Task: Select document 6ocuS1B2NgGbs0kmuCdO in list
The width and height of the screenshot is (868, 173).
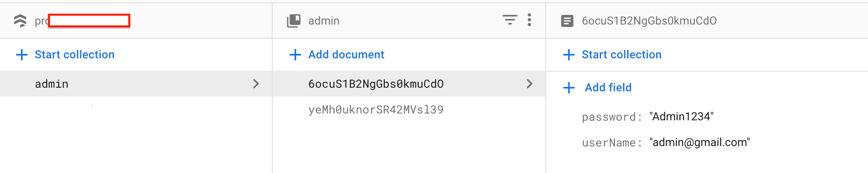Action: tap(376, 84)
